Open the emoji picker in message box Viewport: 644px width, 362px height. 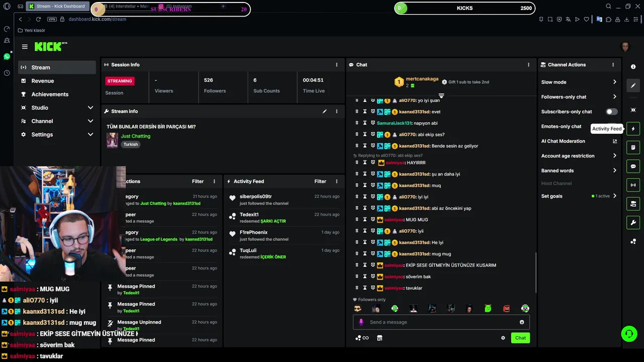(522, 322)
